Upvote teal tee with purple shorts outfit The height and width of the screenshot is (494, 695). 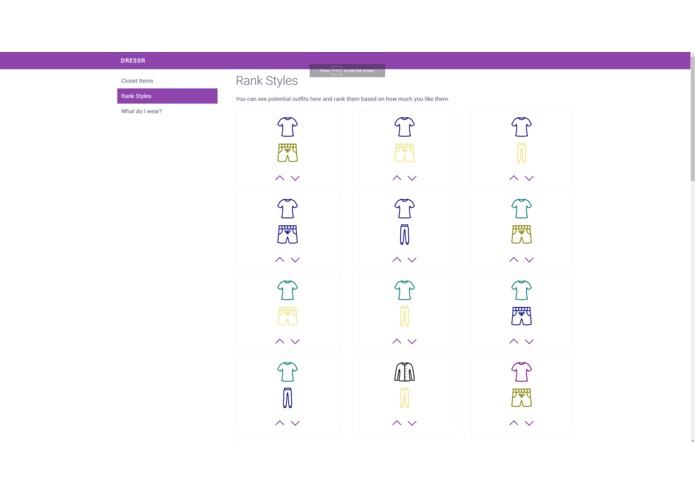pyautogui.click(x=514, y=341)
